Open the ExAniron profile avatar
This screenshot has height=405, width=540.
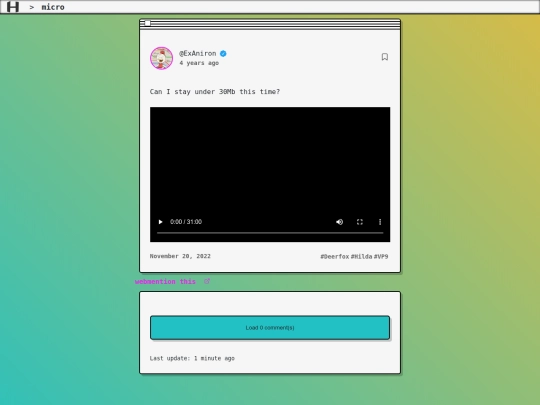pyautogui.click(x=162, y=58)
